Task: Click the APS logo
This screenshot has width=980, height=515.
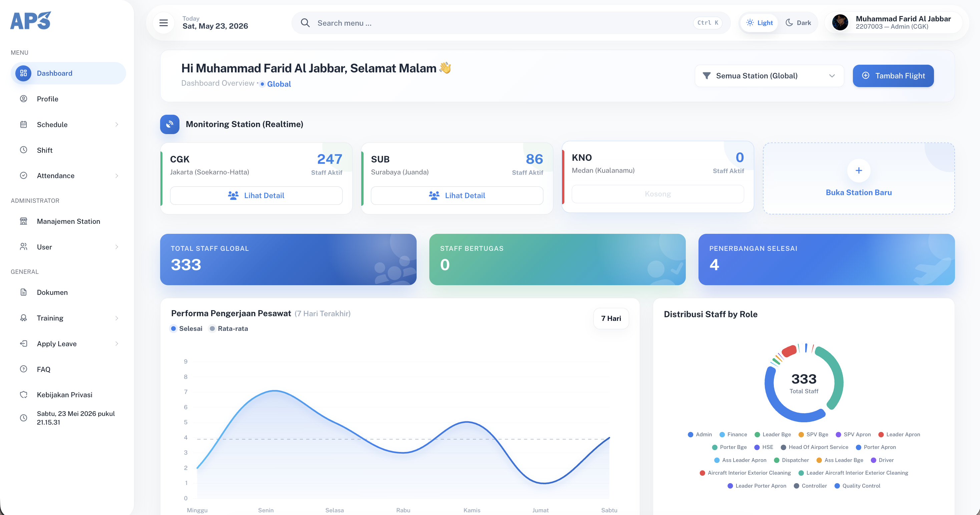Action: tap(30, 21)
